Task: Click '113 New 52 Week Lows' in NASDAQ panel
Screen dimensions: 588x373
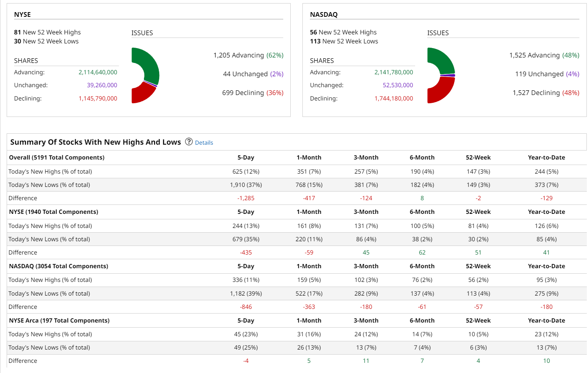Action: (x=344, y=41)
